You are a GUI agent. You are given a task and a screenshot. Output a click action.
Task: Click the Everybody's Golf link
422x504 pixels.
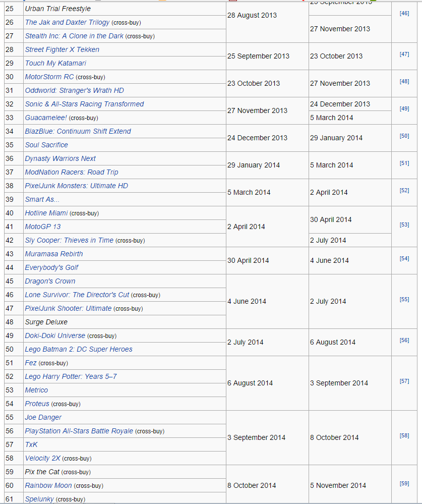(52, 267)
